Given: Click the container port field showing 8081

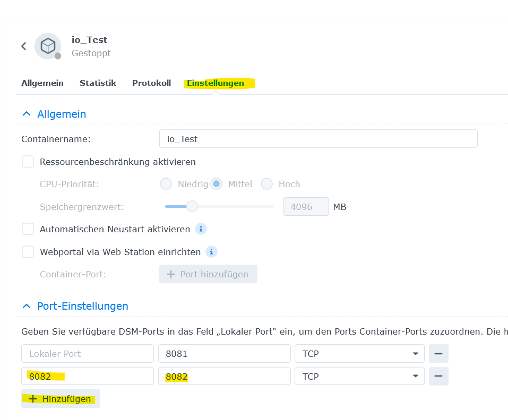Looking at the screenshot, I should (225, 354).
